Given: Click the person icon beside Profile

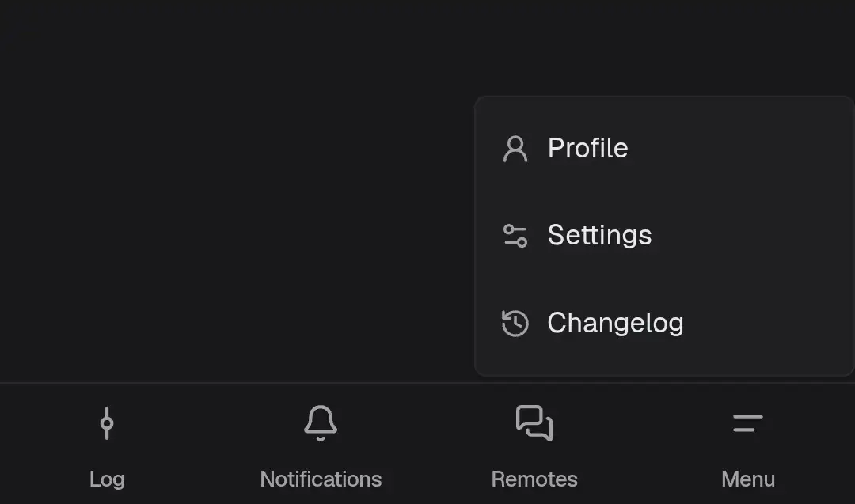Looking at the screenshot, I should tap(515, 149).
